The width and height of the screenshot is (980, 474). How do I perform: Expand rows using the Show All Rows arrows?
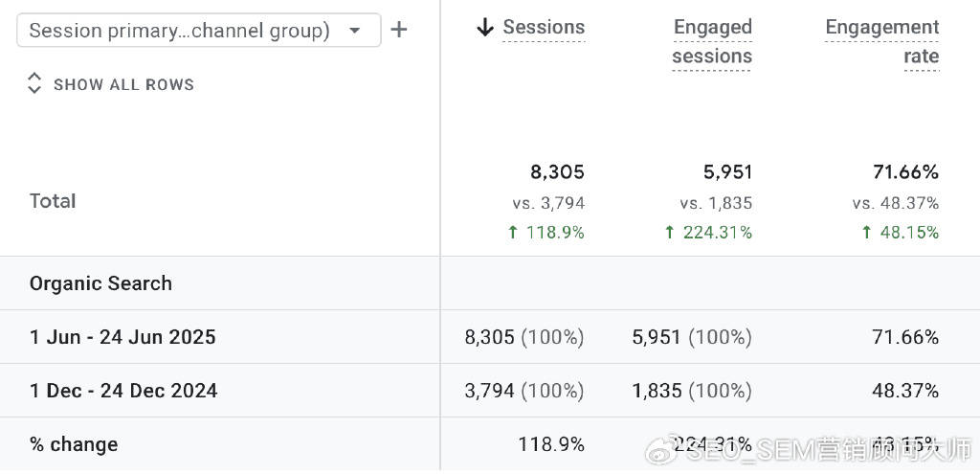point(34,83)
